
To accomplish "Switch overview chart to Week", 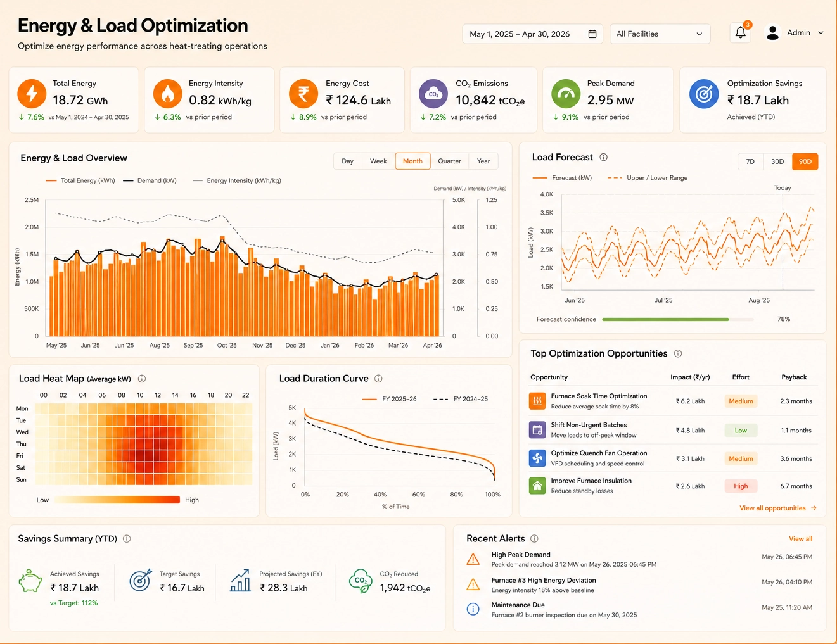I will pyautogui.click(x=378, y=161).
